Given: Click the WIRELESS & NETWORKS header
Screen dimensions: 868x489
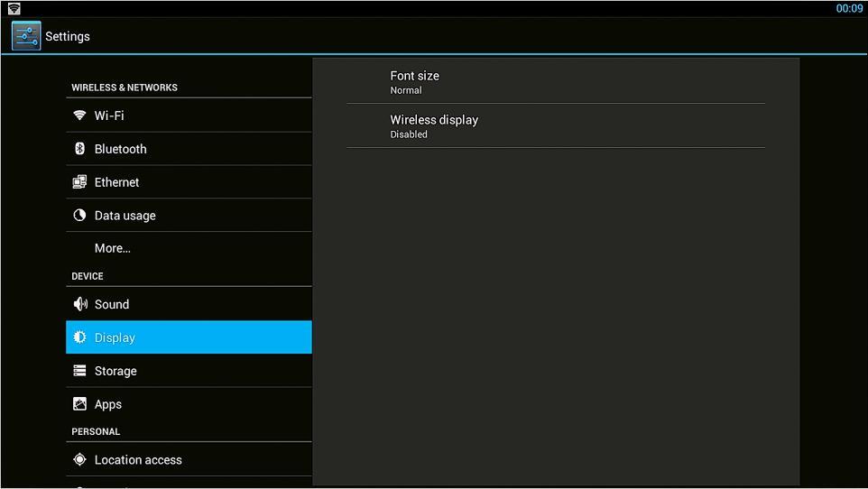Looking at the screenshot, I should click(x=125, y=88).
